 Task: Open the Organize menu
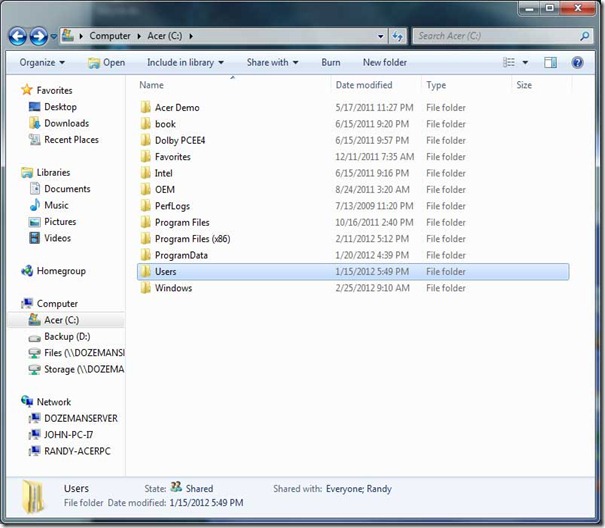pyautogui.click(x=42, y=63)
